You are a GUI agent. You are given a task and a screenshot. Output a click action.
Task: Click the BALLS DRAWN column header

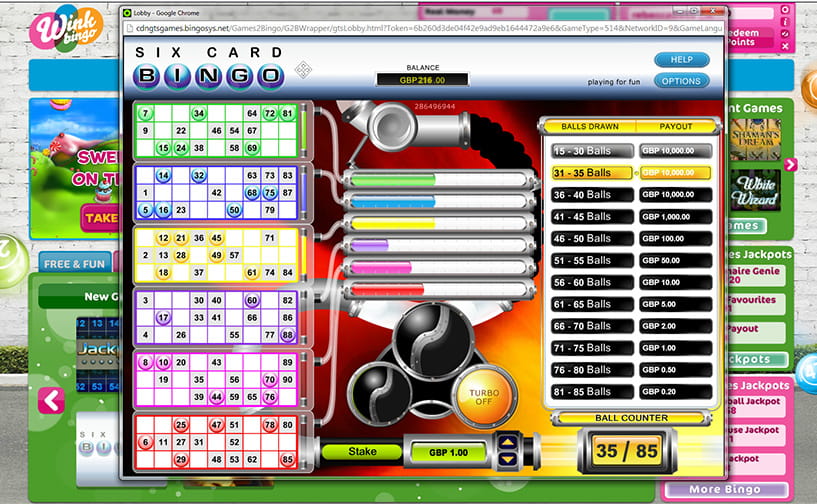(x=590, y=127)
